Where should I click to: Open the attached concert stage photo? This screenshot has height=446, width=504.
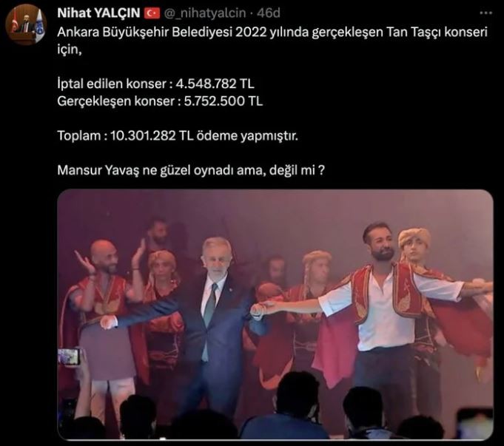pyautogui.click(x=275, y=314)
